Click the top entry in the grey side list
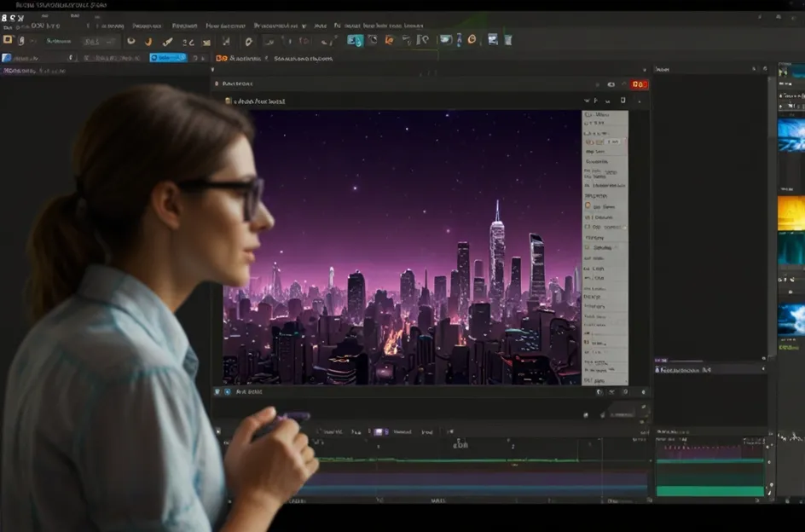This screenshot has width=805, height=532. [602, 114]
